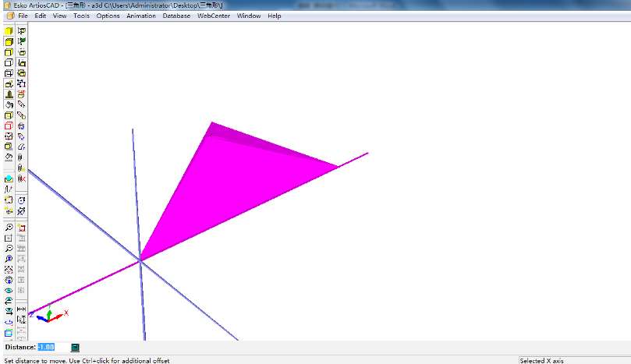Click the zoom out magnifier icon

click(9, 248)
